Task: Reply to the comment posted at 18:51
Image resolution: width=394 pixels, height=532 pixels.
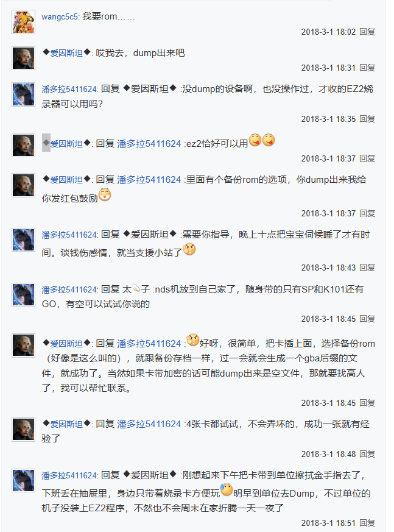Action: pos(367,523)
